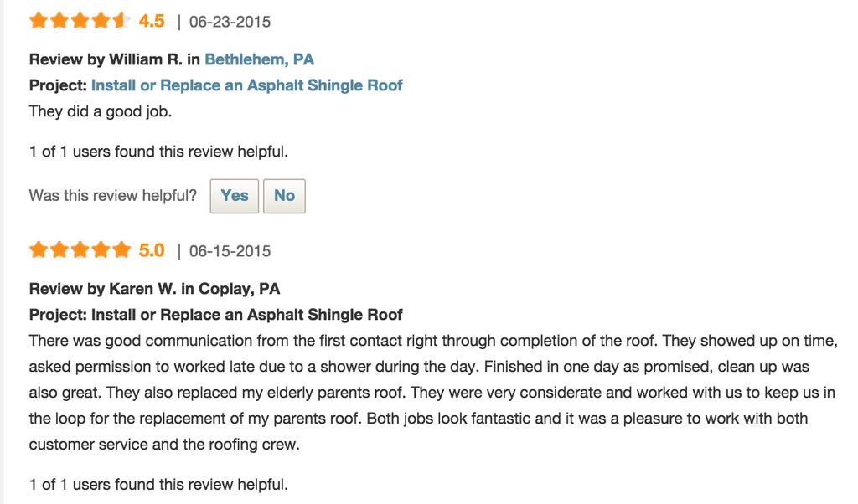858x504 pixels.
Task: Click the project title in Karen W.'s review
Action: 246,315
